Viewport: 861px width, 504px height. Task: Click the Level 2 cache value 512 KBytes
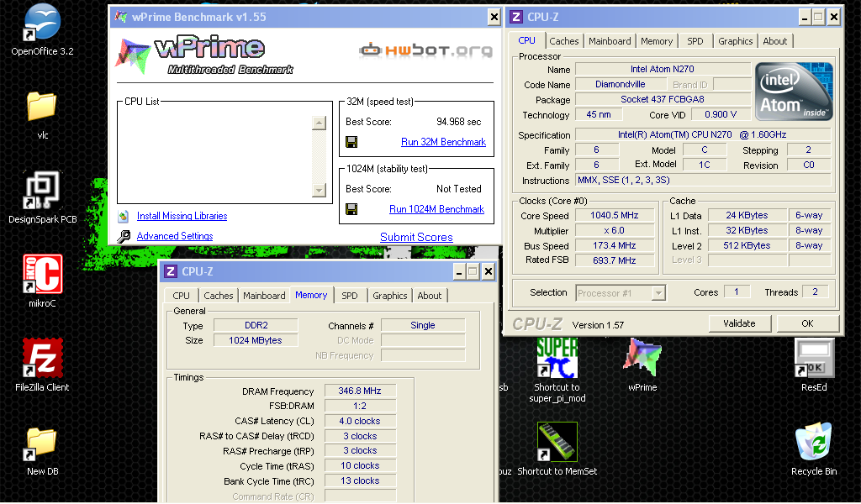(747, 245)
